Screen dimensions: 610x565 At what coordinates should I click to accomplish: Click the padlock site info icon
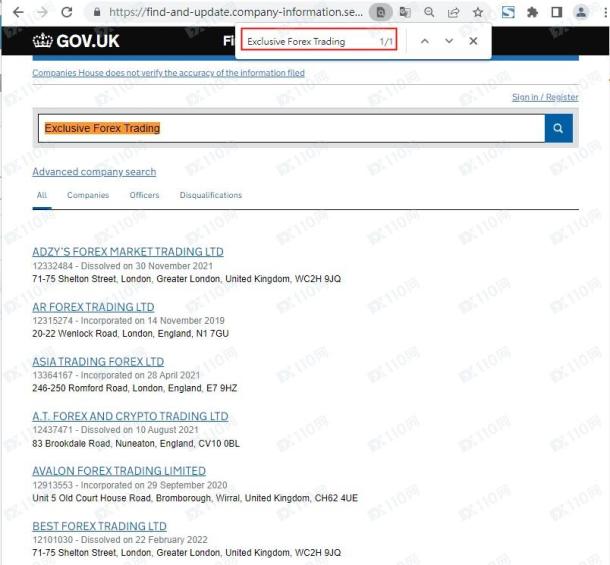click(97, 12)
